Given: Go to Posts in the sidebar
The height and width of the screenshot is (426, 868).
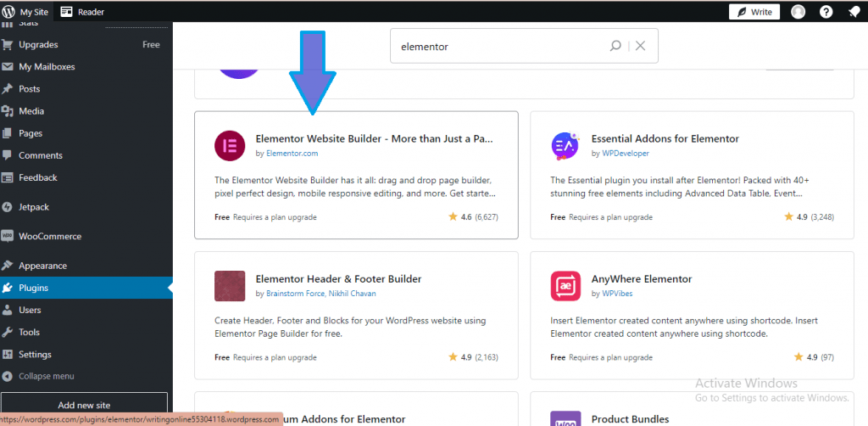Looking at the screenshot, I should [86, 89].
